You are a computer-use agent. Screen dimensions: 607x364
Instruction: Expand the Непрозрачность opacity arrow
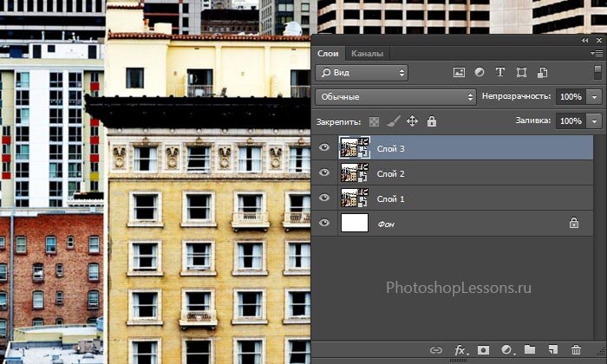[x=595, y=97]
